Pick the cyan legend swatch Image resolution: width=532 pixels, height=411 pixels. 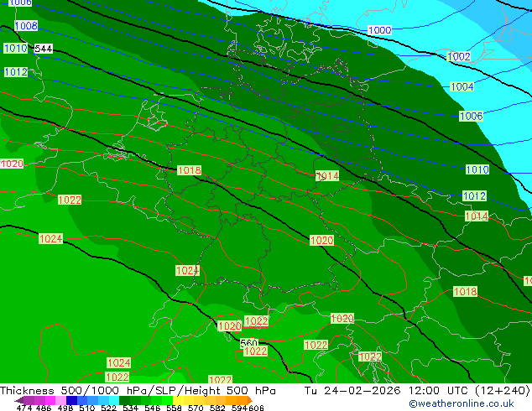pos(114,400)
